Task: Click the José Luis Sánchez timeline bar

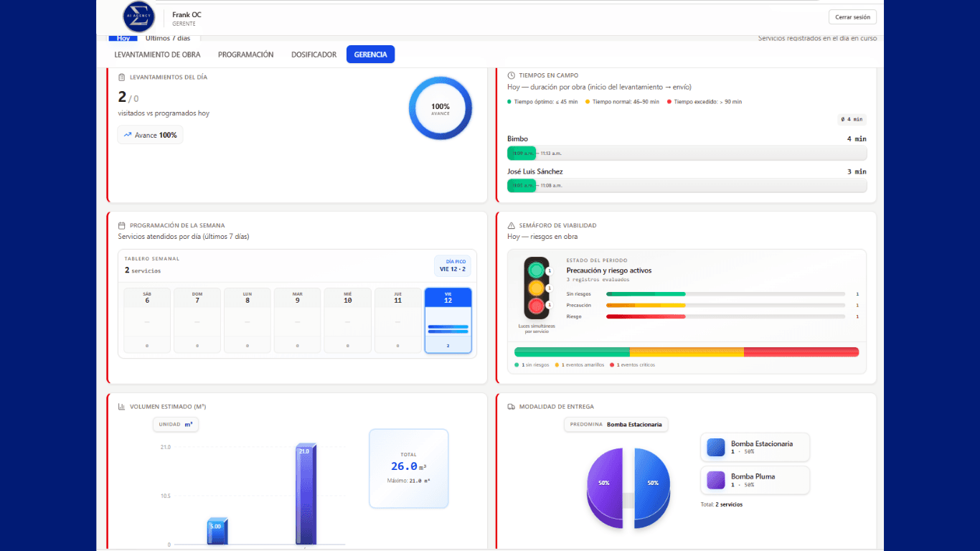Action: click(687, 186)
